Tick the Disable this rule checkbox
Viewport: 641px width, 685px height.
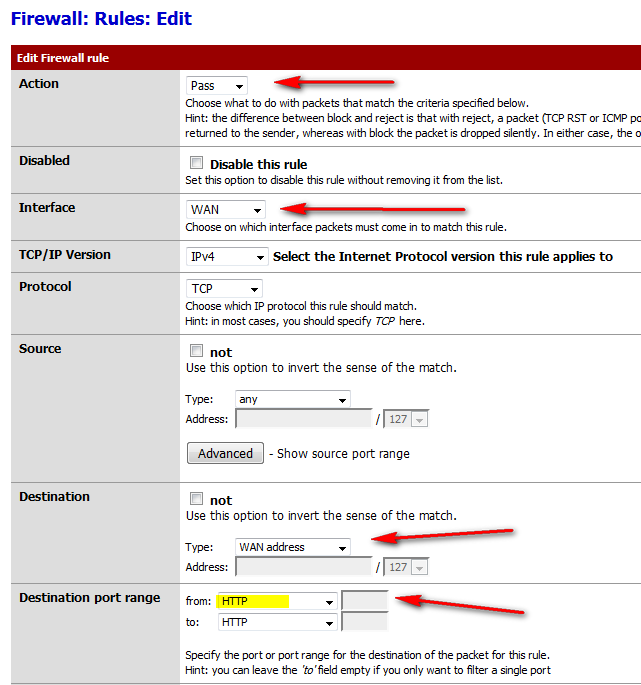[196, 163]
